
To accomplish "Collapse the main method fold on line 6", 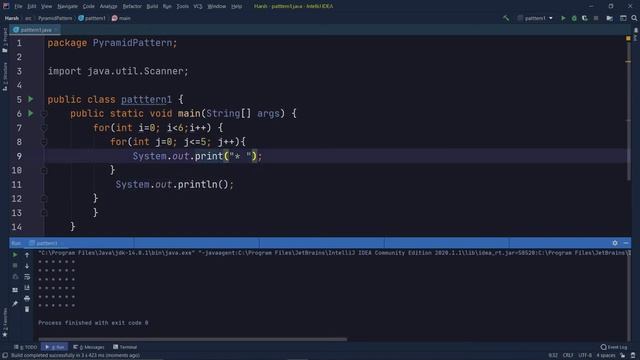I will click(x=44, y=113).
